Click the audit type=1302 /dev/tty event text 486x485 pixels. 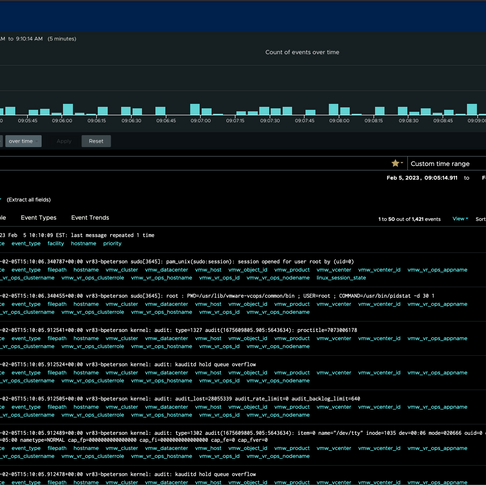point(243,436)
